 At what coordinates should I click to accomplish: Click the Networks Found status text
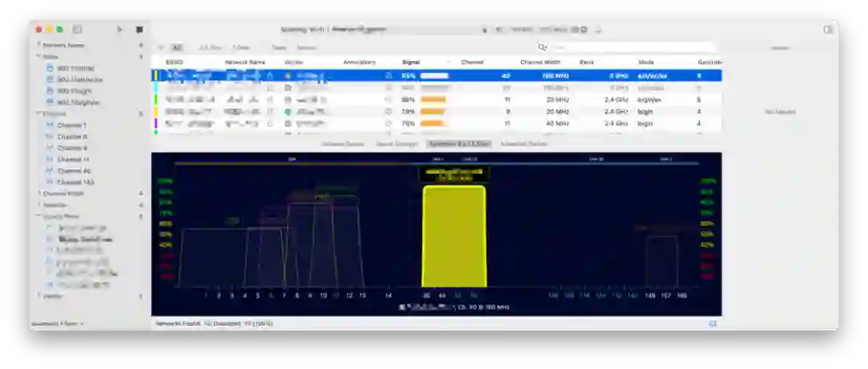[x=214, y=323]
